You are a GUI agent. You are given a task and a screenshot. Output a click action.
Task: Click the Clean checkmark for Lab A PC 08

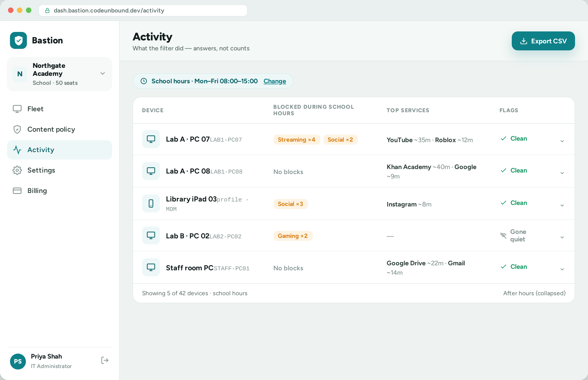(504, 170)
